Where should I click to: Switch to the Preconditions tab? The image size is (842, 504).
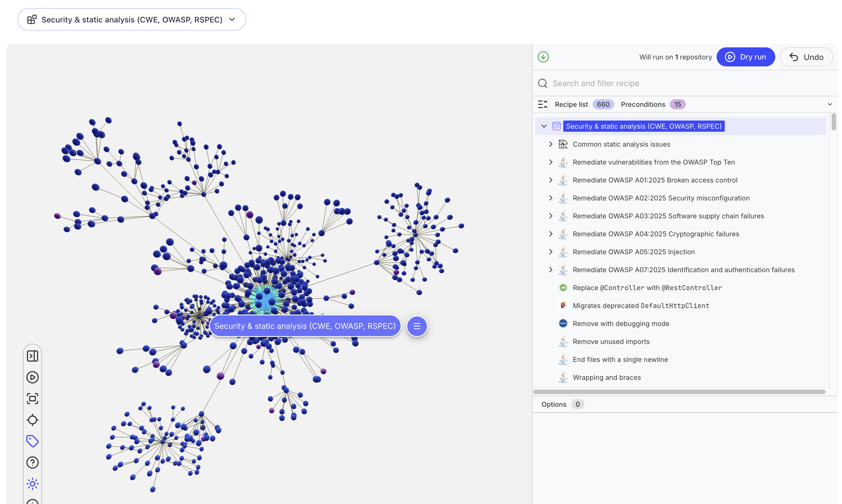[643, 104]
